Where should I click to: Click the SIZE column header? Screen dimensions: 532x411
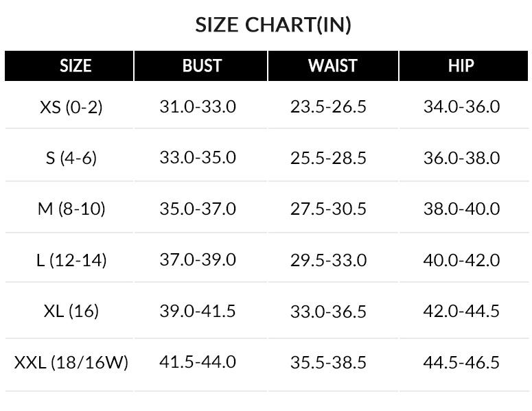click(76, 66)
